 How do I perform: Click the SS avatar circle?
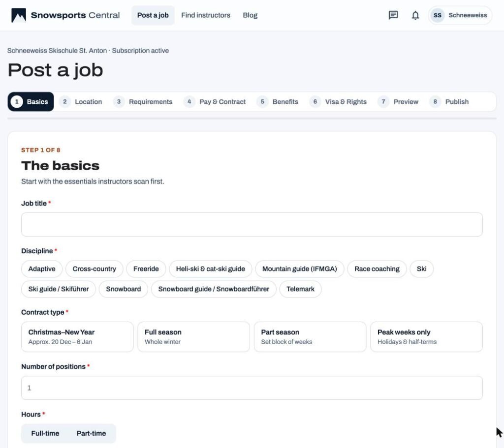click(x=438, y=15)
